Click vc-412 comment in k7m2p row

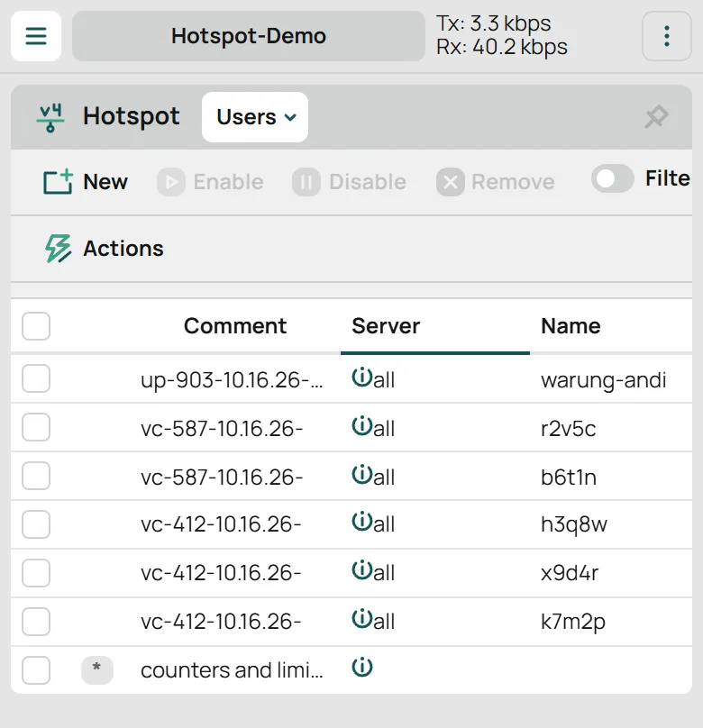[221, 622]
